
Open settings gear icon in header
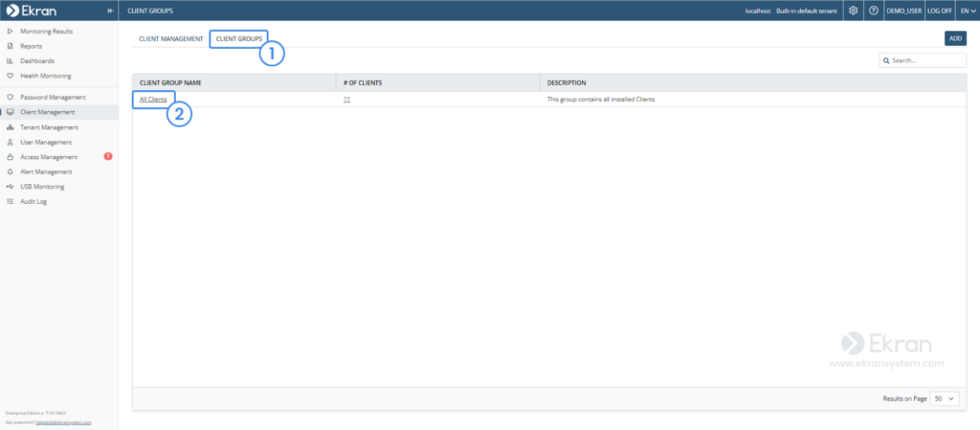pos(854,11)
